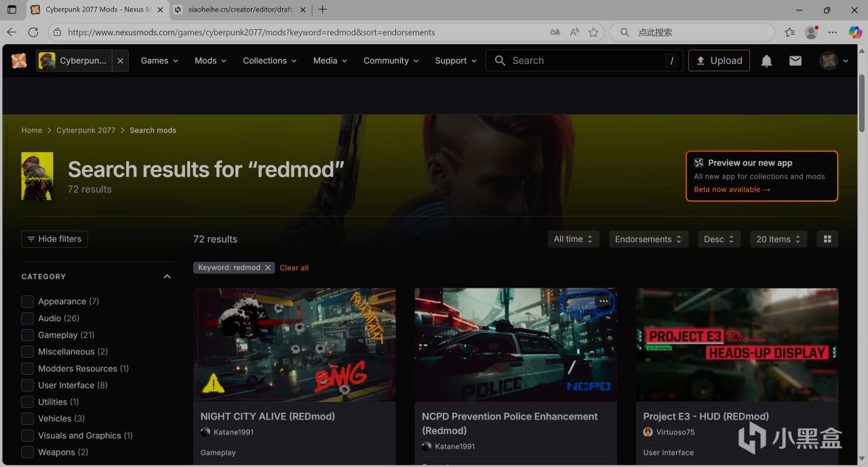
Task: Switch to grid view layout icon
Action: click(827, 239)
